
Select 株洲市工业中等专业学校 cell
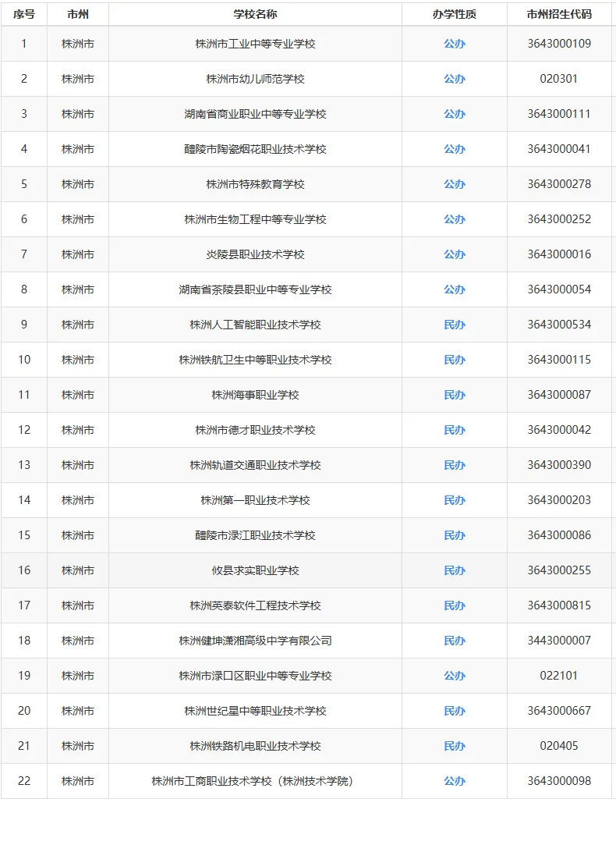click(x=255, y=44)
